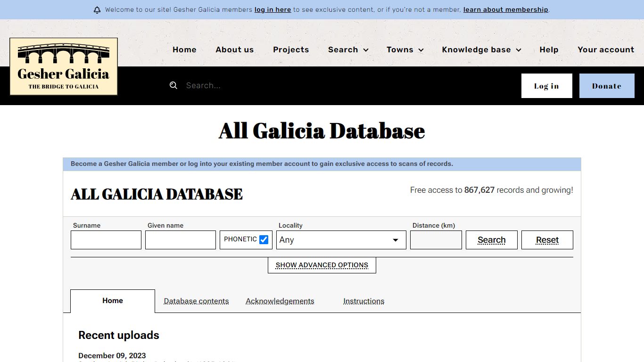644x362 pixels.
Task: Click the notification bell icon in banner
Action: coord(97,10)
